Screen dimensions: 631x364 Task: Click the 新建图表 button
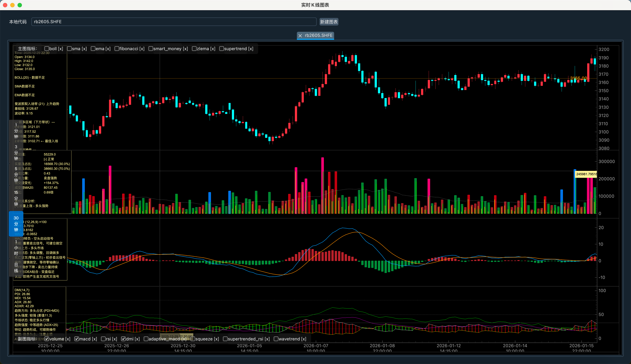point(329,22)
